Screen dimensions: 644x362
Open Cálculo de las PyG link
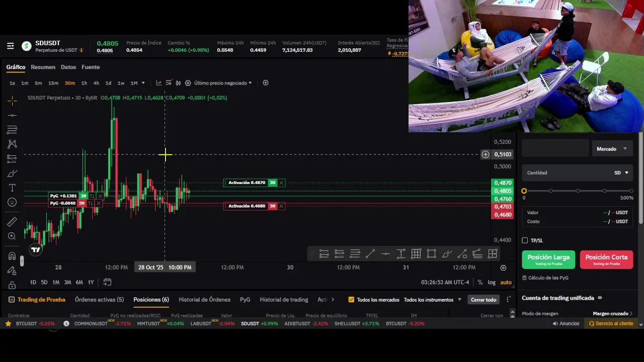coord(545,278)
